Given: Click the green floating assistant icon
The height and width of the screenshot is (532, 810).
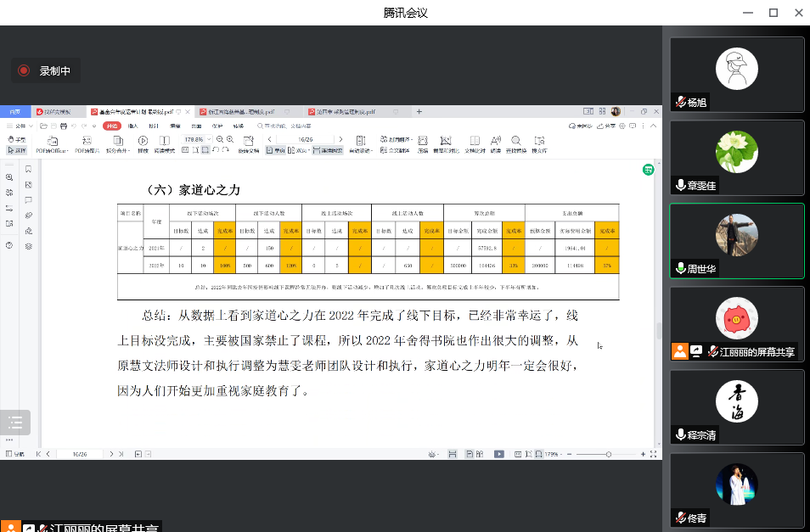Looking at the screenshot, I should pos(649,169).
